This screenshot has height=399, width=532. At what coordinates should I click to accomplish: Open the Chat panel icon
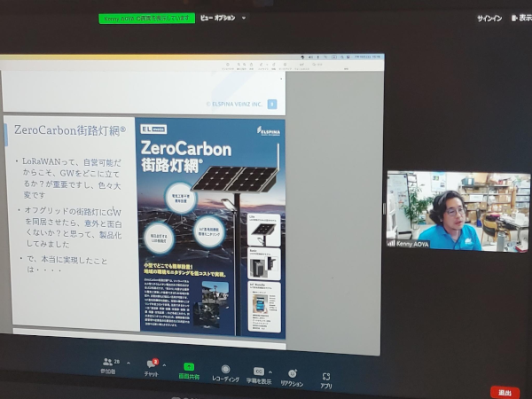152,364
